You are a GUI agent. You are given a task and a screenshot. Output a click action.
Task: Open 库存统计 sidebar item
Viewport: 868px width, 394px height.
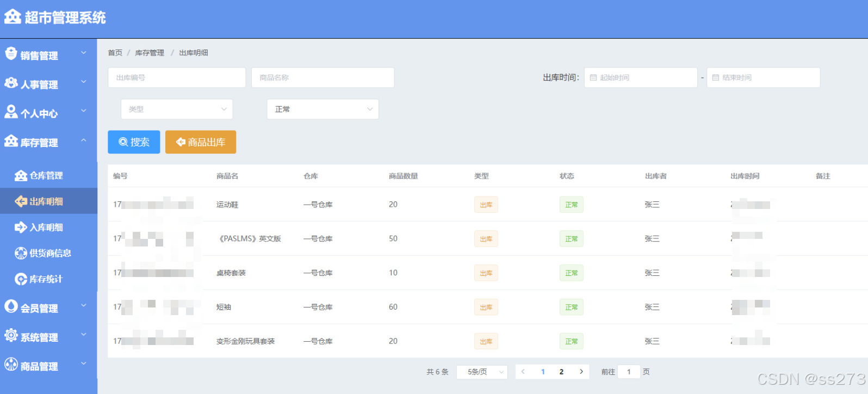pos(48,279)
